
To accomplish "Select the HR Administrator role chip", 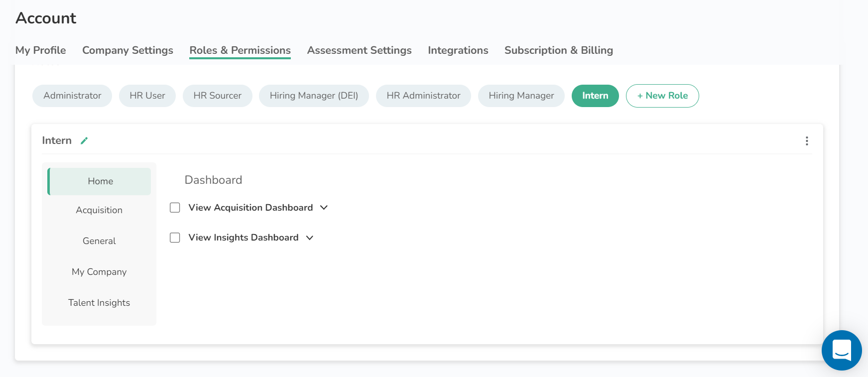I will 423,96.
